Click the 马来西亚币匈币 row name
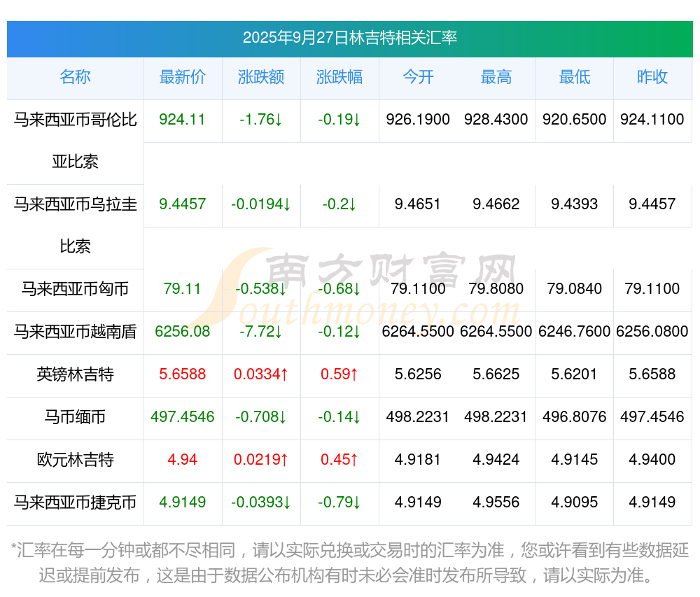Viewport: 700px width, 597px height. pos(75,289)
